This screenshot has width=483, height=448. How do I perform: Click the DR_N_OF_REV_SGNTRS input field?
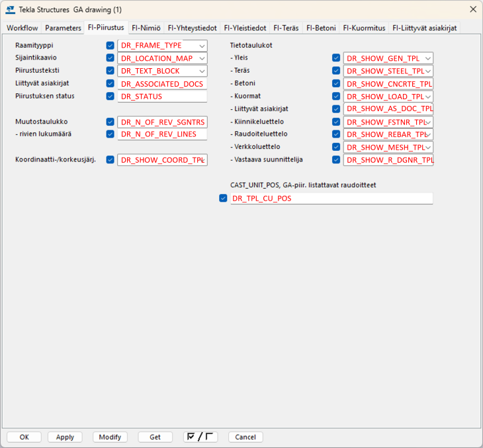point(162,122)
